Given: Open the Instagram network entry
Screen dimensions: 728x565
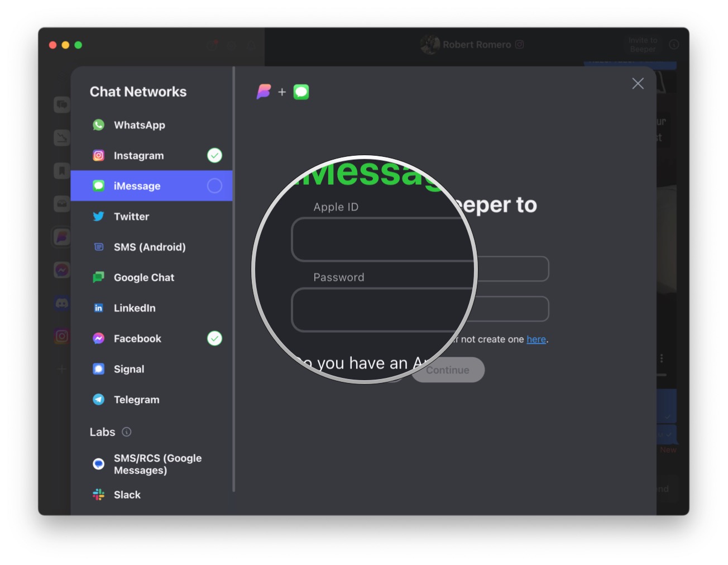Looking at the screenshot, I should [x=151, y=156].
